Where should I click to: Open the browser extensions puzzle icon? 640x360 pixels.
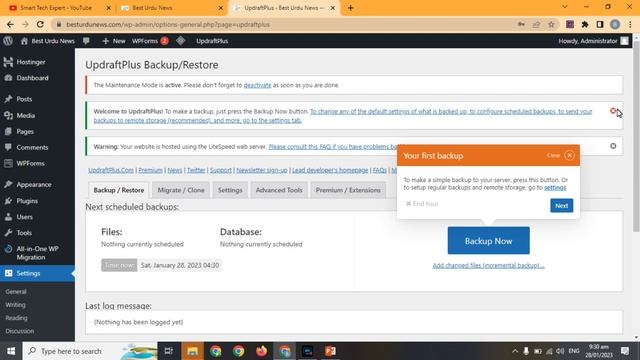(x=585, y=24)
